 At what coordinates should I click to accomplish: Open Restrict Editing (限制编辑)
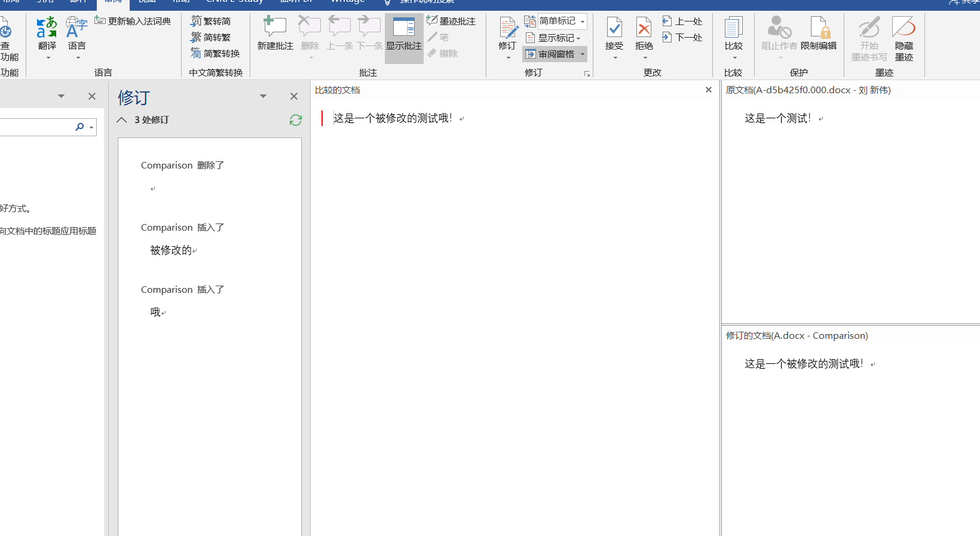(x=819, y=33)
